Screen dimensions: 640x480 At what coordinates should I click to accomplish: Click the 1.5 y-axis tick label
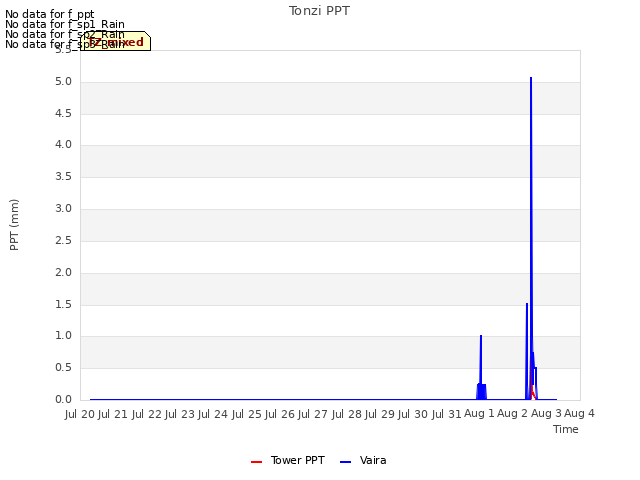pyautogui.click(x=63, y=304)
